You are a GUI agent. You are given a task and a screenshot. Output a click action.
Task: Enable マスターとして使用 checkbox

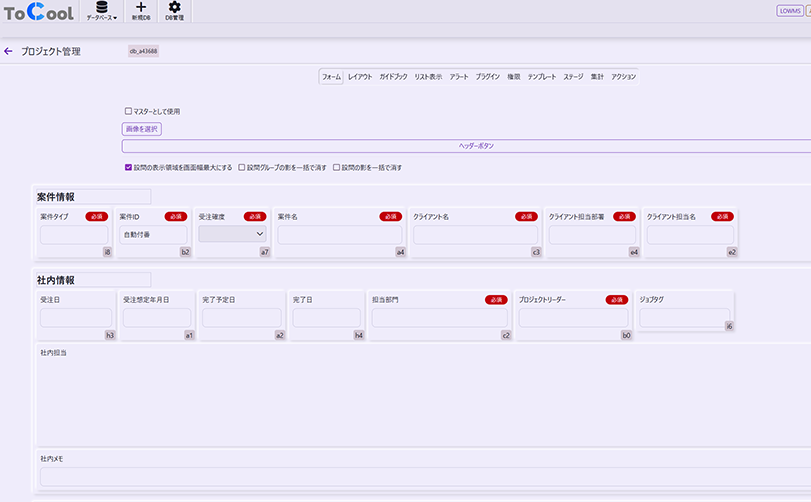tap(128, 111)
